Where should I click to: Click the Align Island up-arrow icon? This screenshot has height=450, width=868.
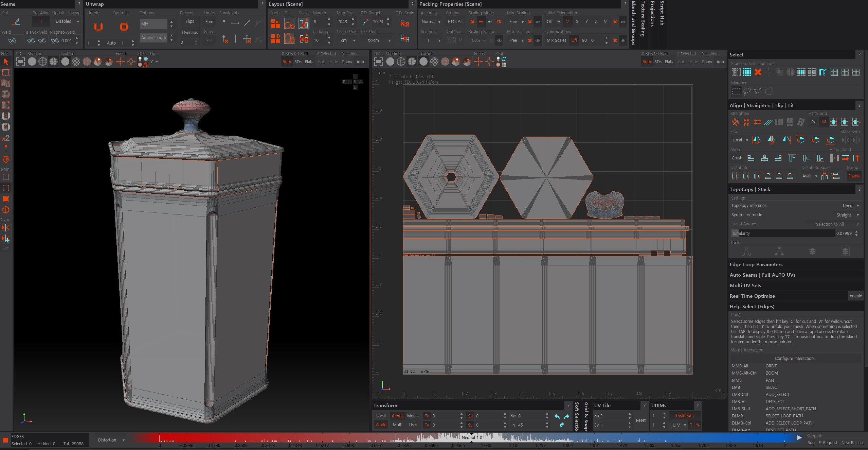856,158
